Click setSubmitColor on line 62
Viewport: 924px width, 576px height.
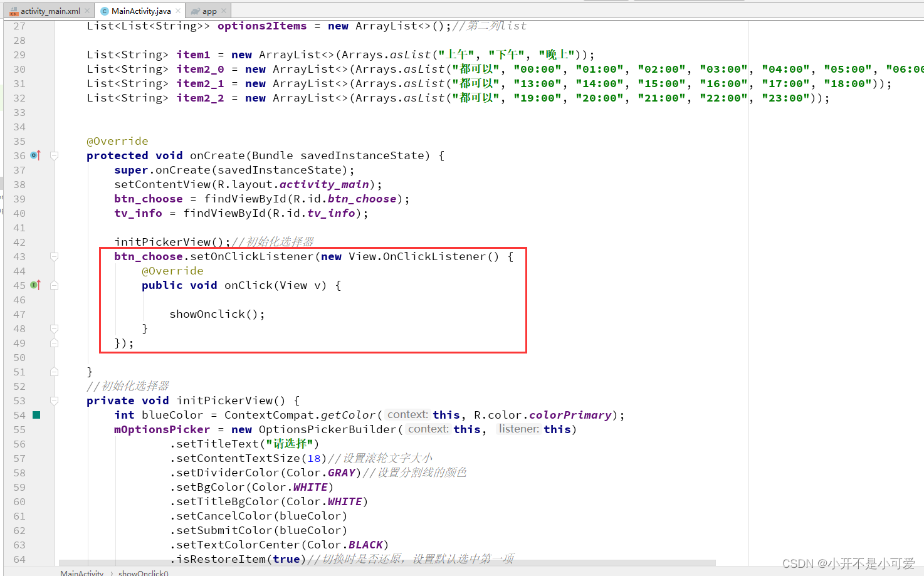[x=224, y=530]
